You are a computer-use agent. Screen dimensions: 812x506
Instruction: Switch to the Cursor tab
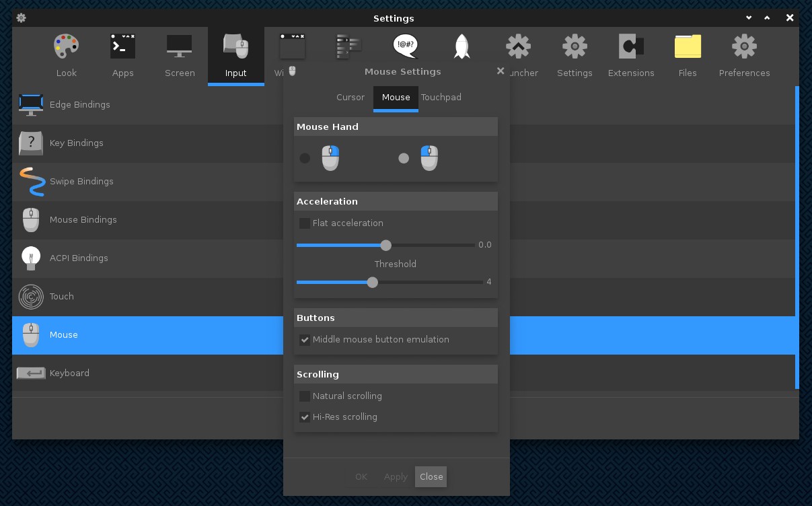350,98
